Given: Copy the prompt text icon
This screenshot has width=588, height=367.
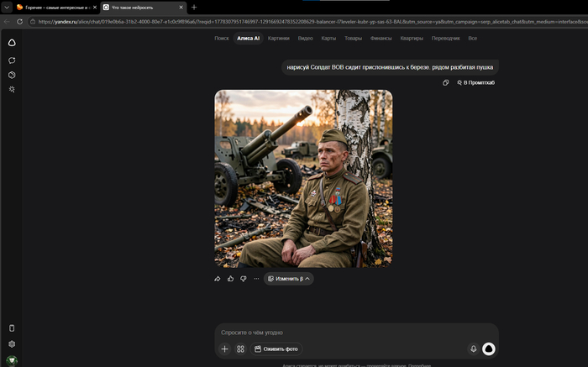Looking at the screenshot, I should [x=445, y=82].
